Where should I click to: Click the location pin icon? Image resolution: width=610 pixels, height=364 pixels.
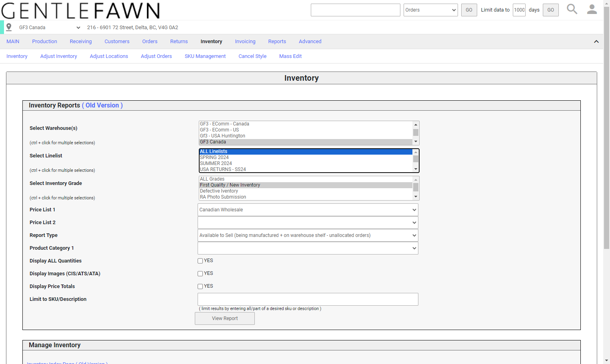click(9, 27)
